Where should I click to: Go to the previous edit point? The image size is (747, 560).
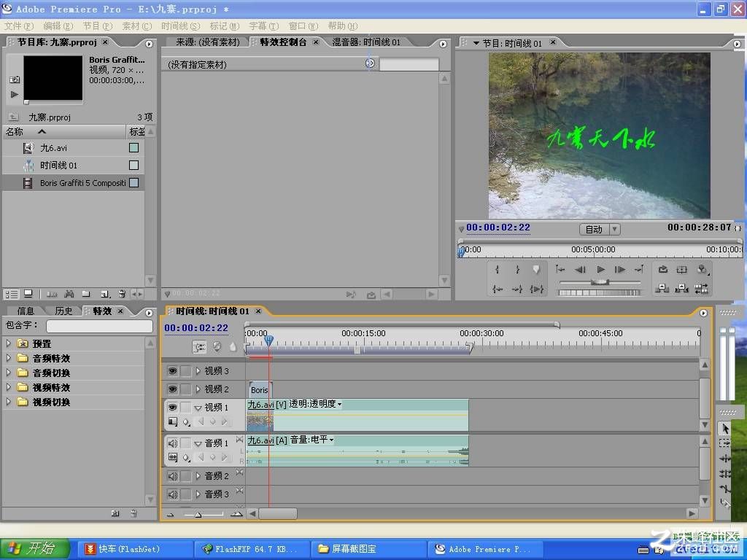560,270
